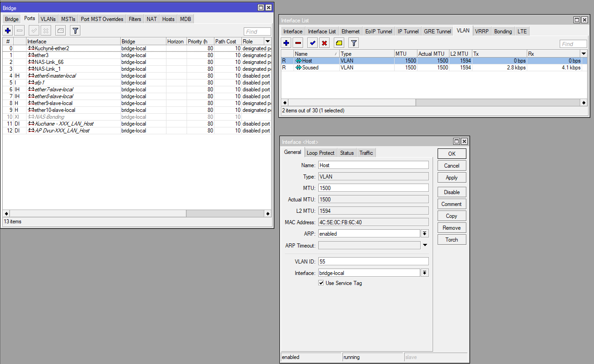Screen dimensions: 594x364
Task: Open Traffic tab in Host dialog
Action: coord(366,153)
